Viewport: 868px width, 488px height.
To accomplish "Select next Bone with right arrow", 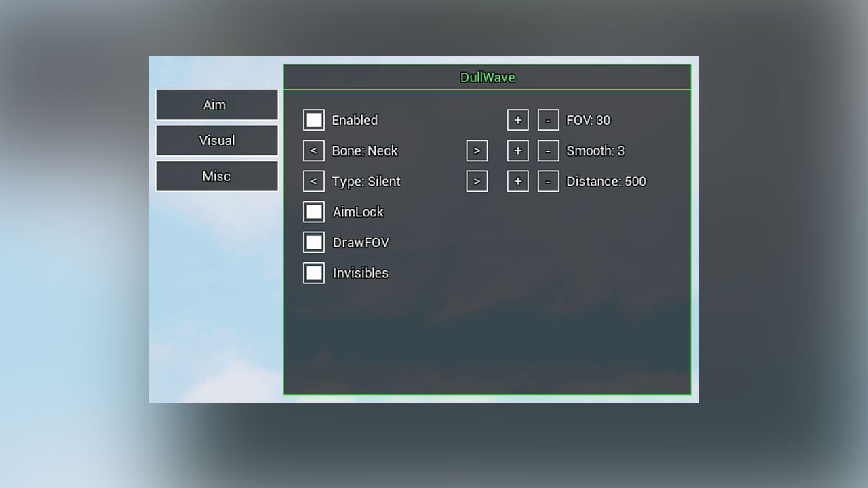I will 477,150.
